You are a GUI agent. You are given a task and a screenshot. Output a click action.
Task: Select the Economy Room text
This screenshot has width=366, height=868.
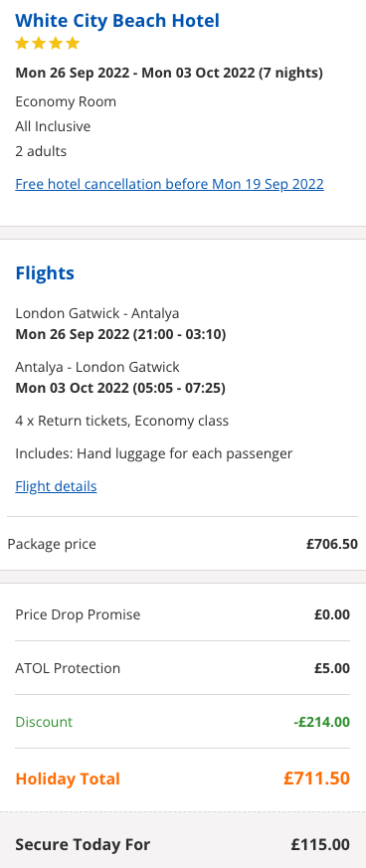pos(66,101)
